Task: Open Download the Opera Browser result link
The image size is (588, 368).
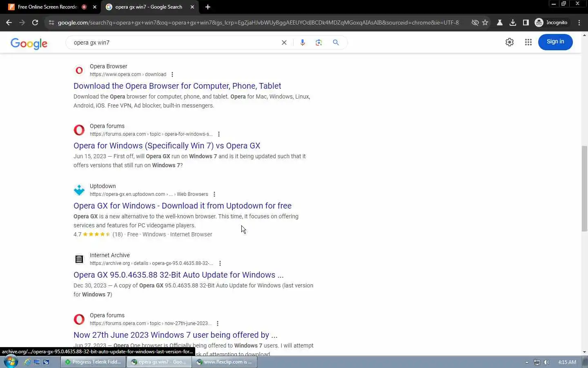Action: coord(177,86)
